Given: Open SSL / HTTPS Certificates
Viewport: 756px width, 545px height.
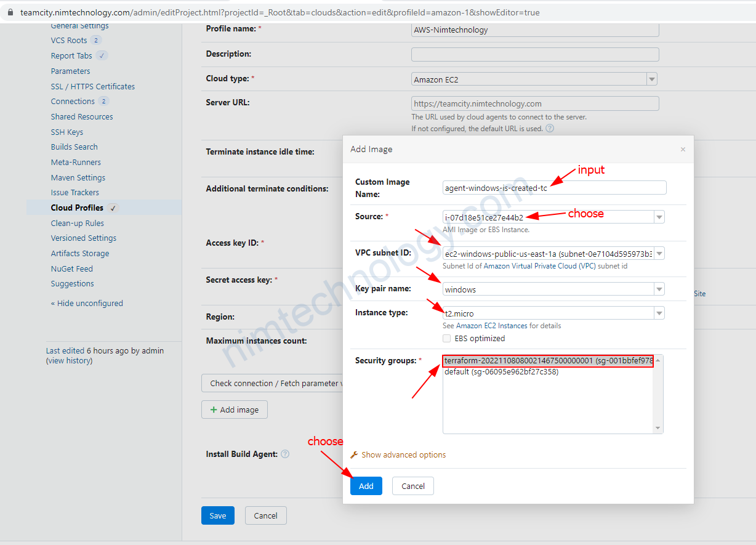Looking at the screenshot, I should coord(93,87).
